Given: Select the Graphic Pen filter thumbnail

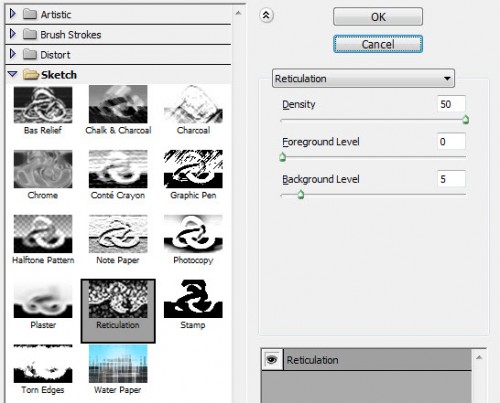Looking at the screenshot, I should click(193, 169).
